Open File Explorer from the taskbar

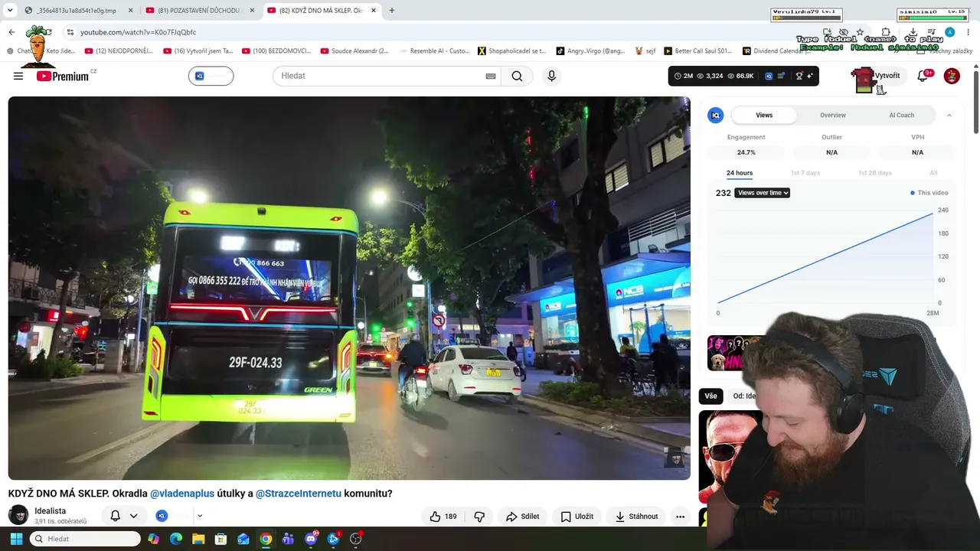pyautogui.click(x=198, y=539)
